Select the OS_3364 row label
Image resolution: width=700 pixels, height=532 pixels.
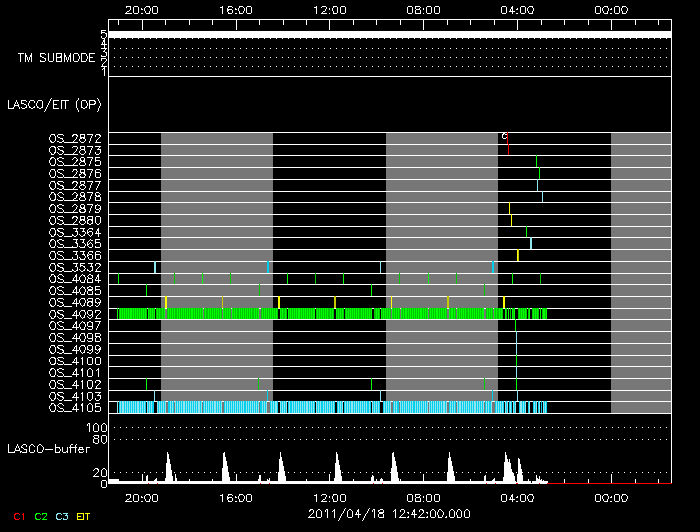point(75,232)
